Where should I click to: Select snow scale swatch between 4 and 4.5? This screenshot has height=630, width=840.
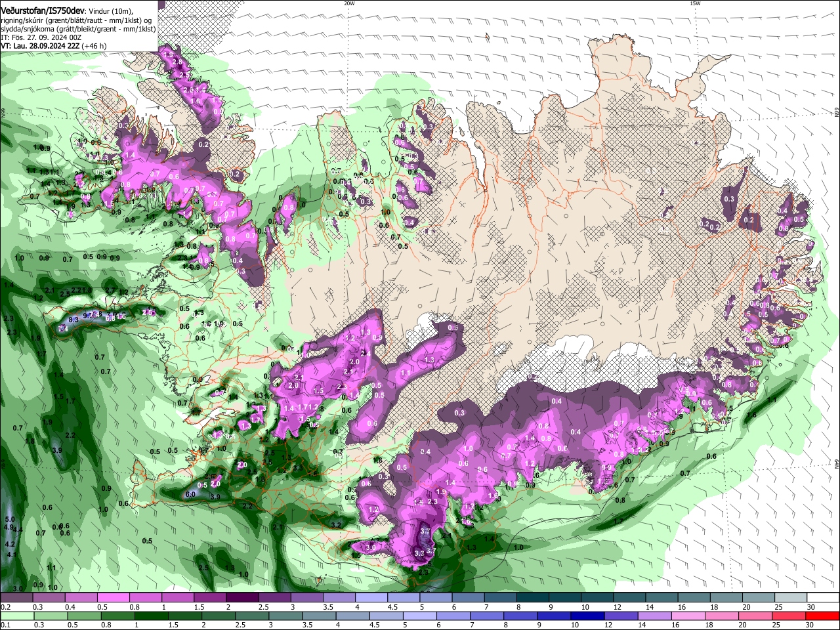point(371,598)
